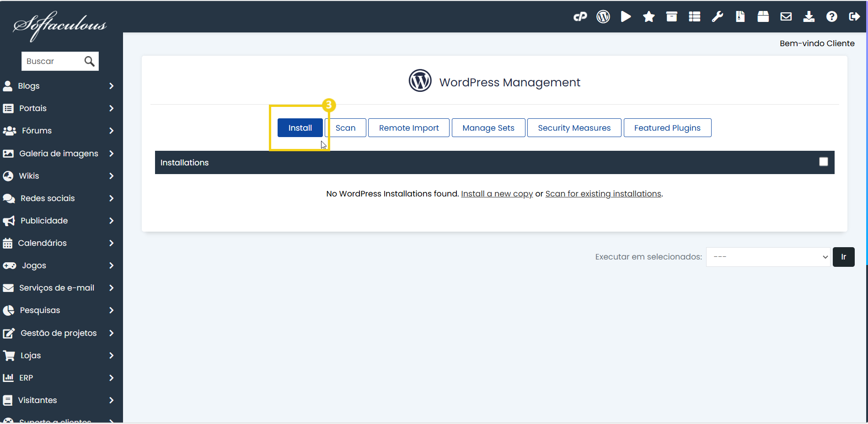
Task: Follow the 'Install a new copy' link
Action: point(497,194)
